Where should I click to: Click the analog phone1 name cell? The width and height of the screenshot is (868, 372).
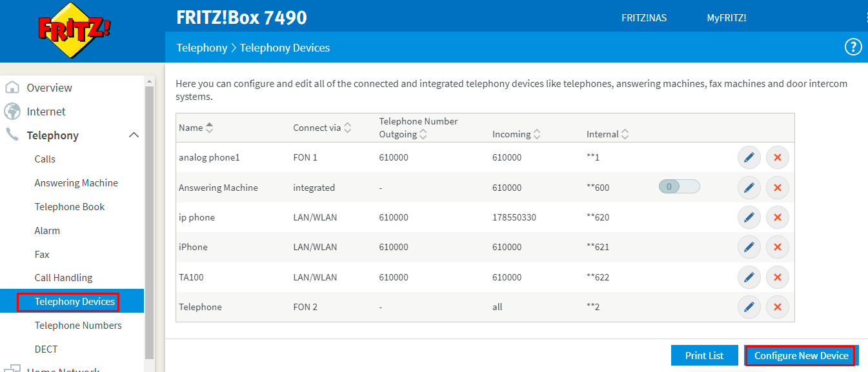point(209,157)
